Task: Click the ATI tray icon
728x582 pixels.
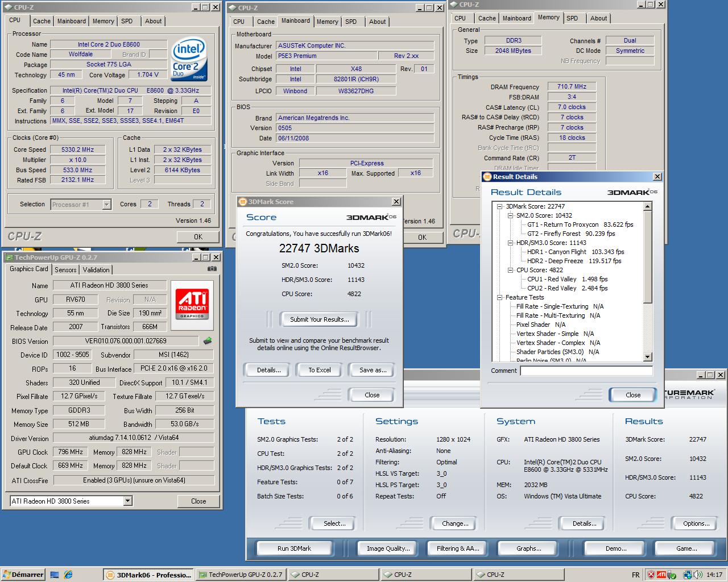Action: (661, 575)
